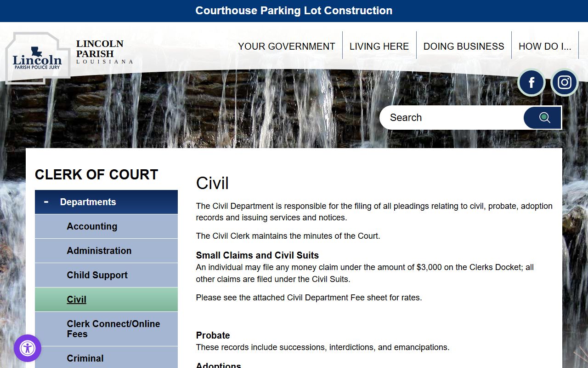Click the Small Claims and Civil Suits heading
The height and width of the screenshot is (368, 588).
[257, 255]
